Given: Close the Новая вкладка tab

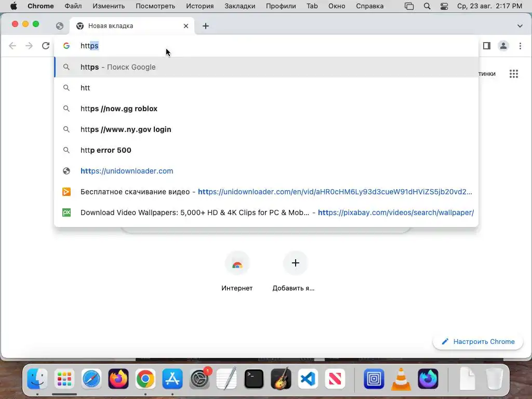Looking at the screenshot, I should pyautogui.click(x=186, y=26).
